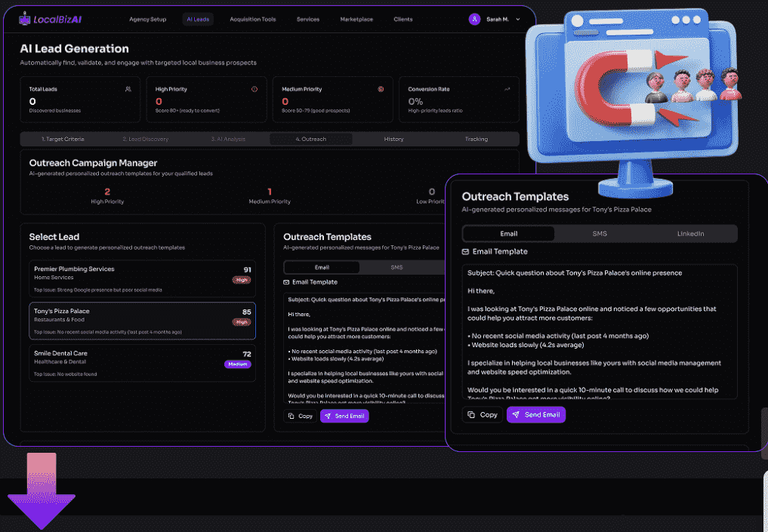Open the Acquisition Tools navigation menu

[252, 19]
